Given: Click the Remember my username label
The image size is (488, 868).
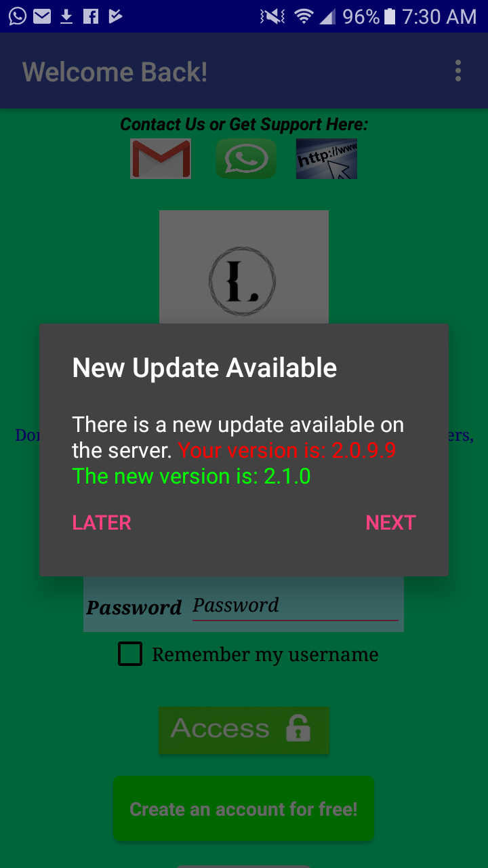Looking at the screenshot, I should click(265, 654).
